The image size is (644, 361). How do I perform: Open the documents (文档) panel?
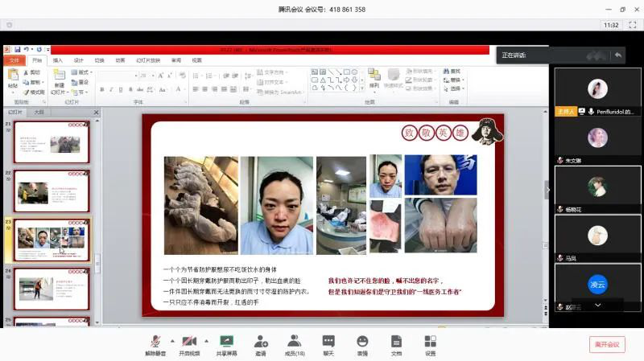pos(396,346)
